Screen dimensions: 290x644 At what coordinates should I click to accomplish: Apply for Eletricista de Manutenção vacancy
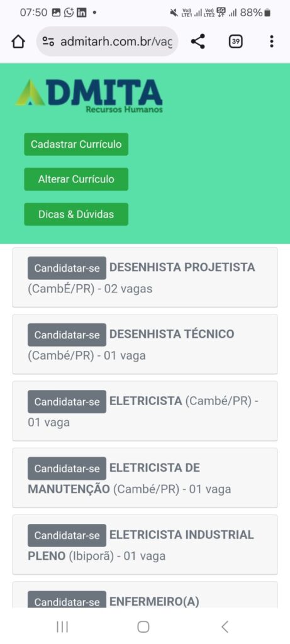67,468
